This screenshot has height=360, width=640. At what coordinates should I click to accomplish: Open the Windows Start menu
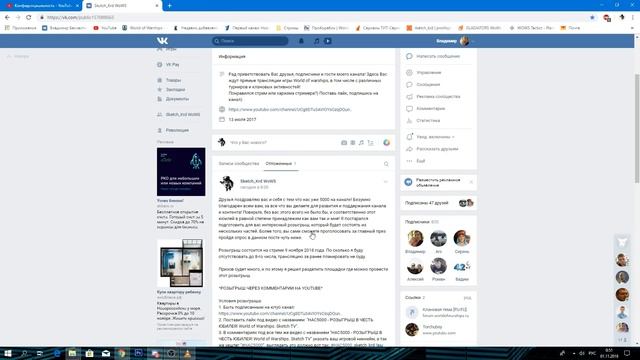pos(7,353)
